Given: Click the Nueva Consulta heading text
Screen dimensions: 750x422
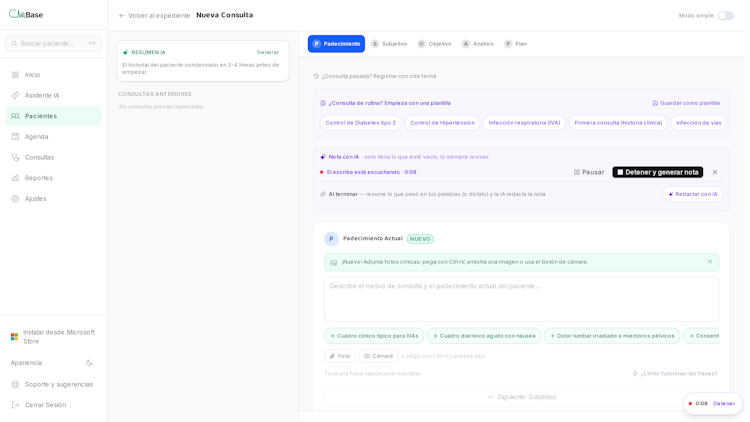Looking at the screenshot, I should point(225,15).
